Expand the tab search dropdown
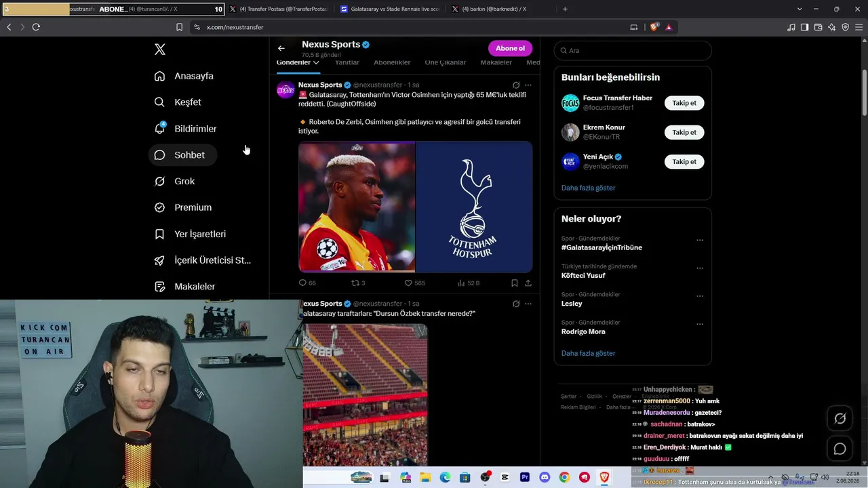 click(800, 9)
